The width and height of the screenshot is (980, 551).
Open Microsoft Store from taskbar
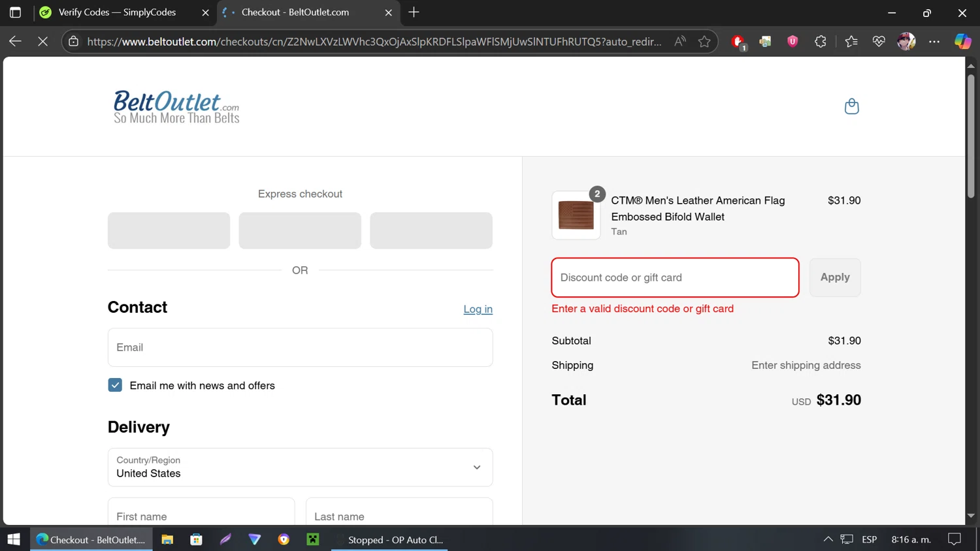(x=196, y=539)
